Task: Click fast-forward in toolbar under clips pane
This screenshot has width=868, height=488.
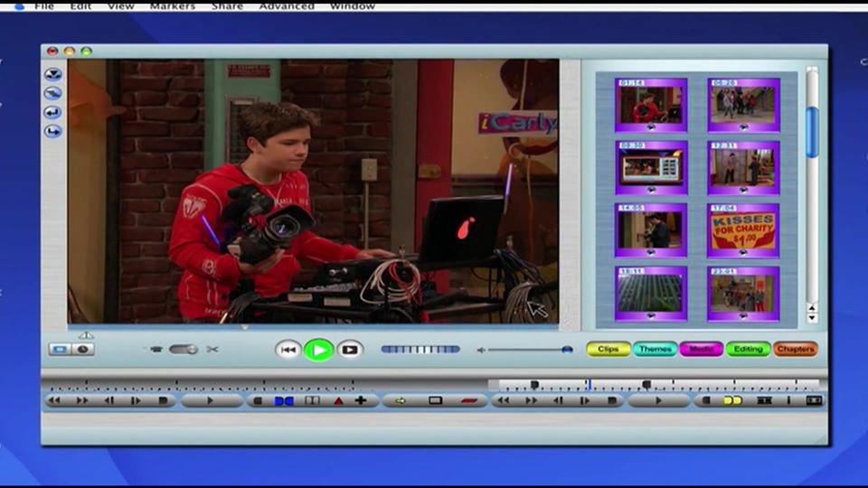Action: coord(531,400)
